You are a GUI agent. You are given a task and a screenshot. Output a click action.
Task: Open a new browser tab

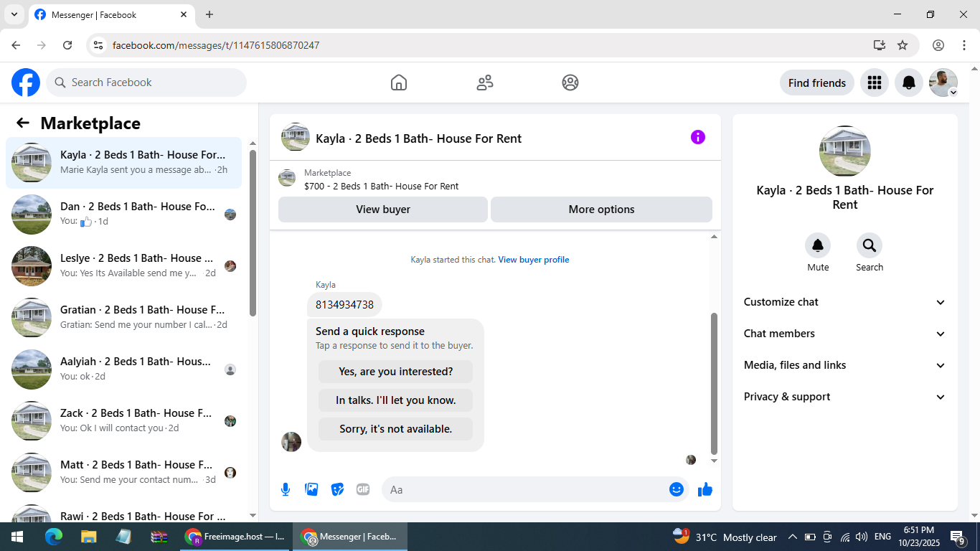coord(209,14)
